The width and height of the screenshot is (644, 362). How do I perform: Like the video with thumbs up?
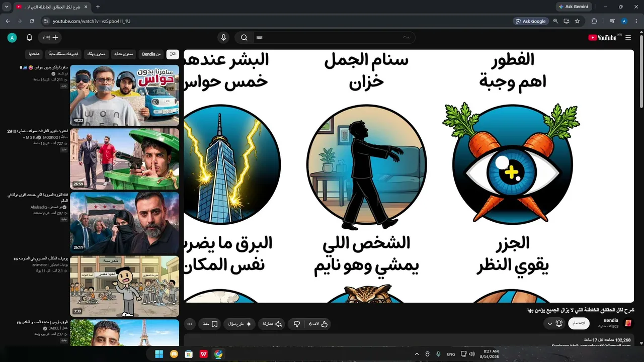(318, 324)
